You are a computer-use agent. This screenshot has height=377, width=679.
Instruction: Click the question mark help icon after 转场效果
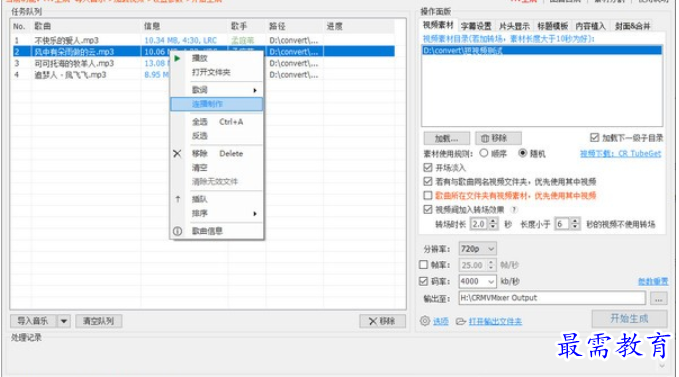(x=514, y=210)
